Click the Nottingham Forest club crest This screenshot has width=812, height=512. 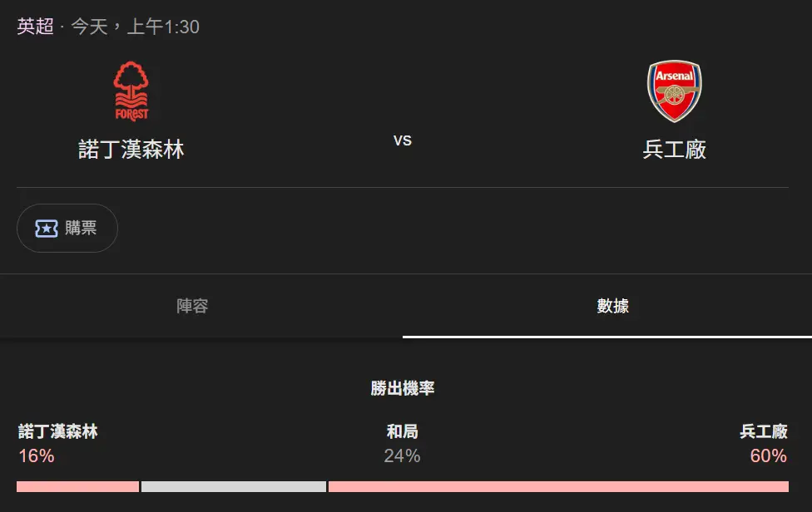click(131, 91)
